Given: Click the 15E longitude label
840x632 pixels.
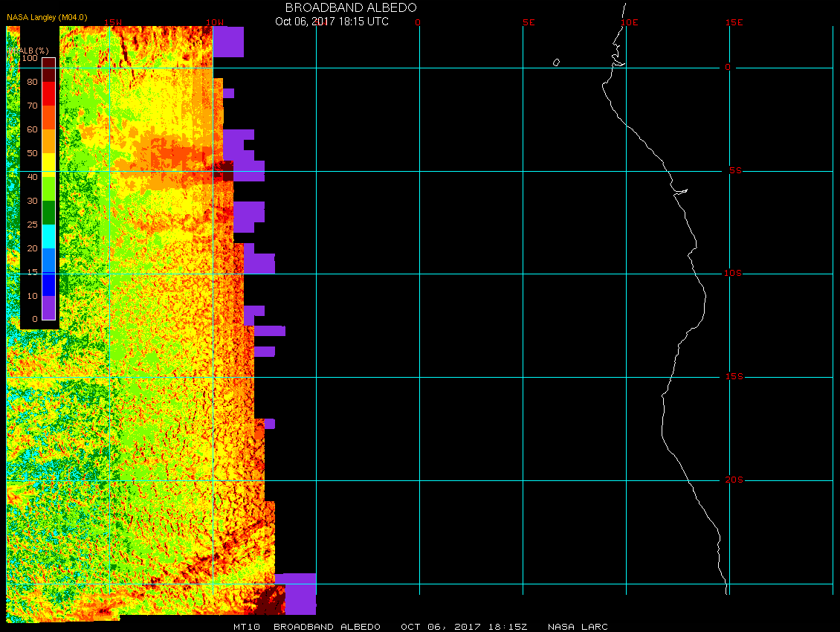Looking at the screenshot, I should click(x=734, y=22).
